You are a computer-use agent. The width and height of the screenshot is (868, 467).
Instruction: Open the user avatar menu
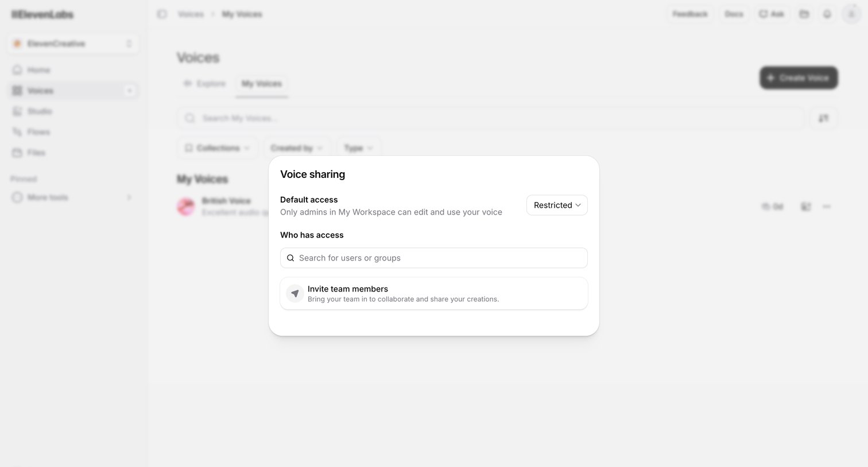[851, 14]
